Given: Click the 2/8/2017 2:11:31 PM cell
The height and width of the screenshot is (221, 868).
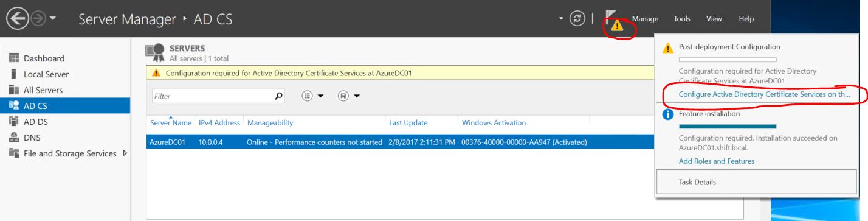Looking at the screenshot, I should pyautogui.click(x=421, y=142).
